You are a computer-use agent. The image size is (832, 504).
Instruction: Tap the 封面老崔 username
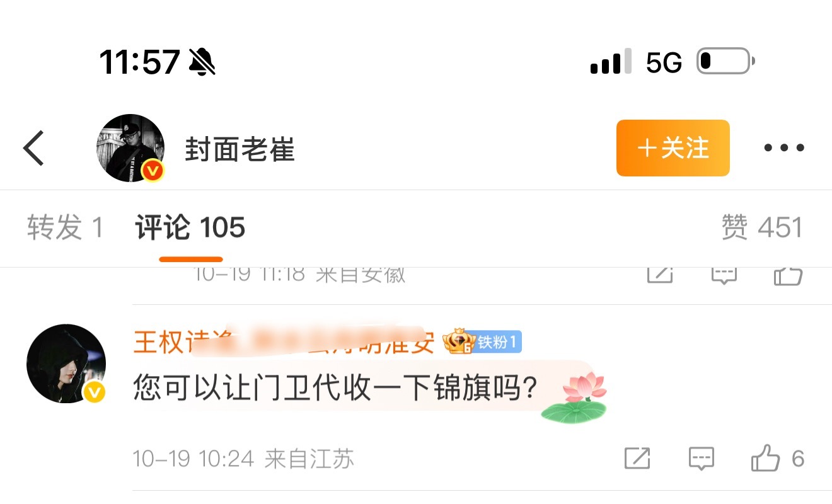(240, 149)
